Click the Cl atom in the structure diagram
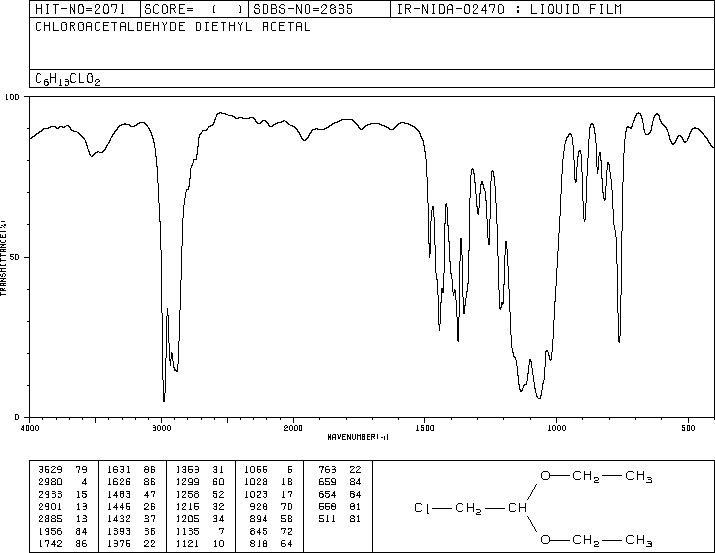The height and width of the screenshot is (553, 715). [x=422, y=508]
